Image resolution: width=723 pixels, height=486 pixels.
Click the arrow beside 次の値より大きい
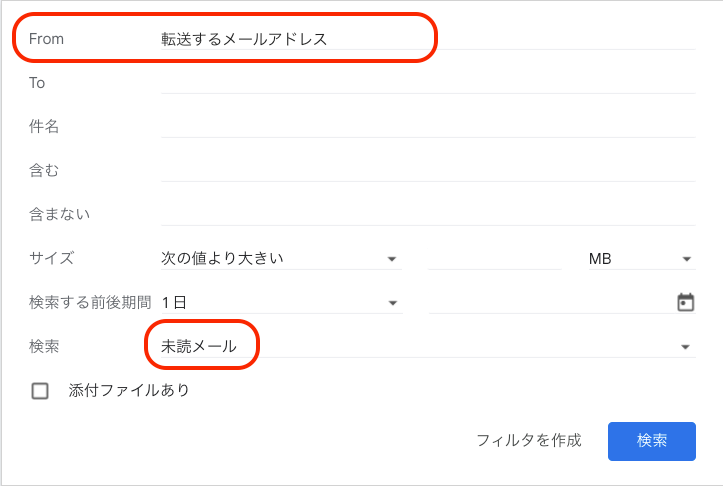click(x=392, y=259)
